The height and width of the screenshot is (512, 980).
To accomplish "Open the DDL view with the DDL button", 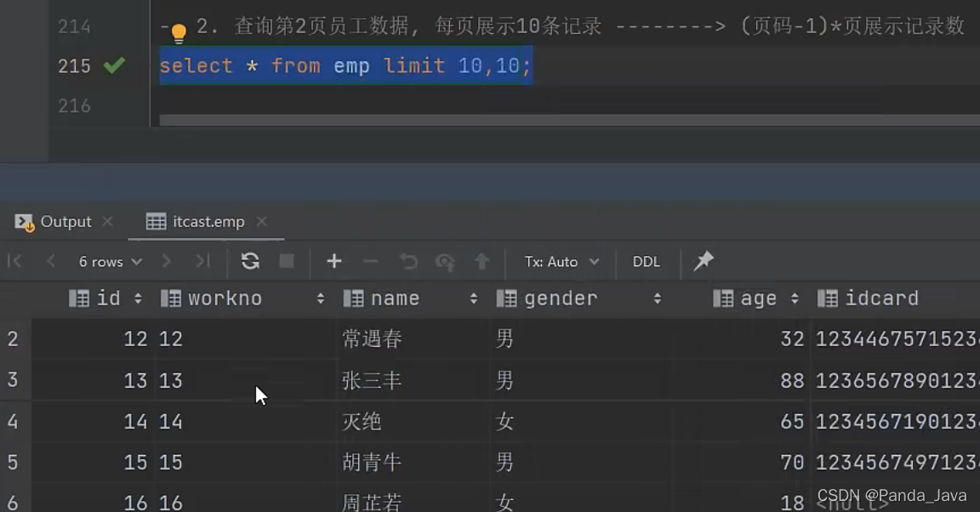I will click(647, 261).
